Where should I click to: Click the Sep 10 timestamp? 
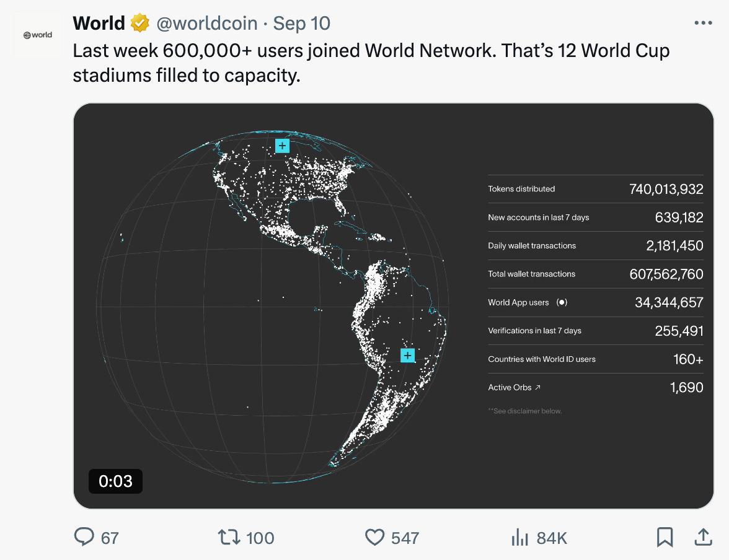tap(302, 23)
